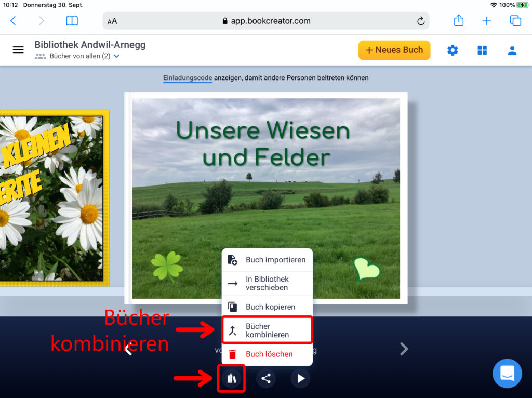Click the library books icon below the book

[232, 378]
